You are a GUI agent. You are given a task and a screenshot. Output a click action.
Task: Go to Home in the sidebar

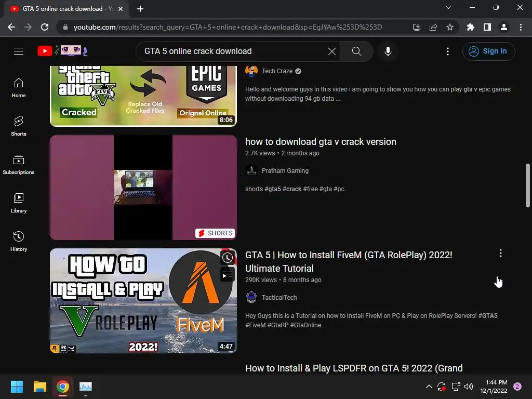(x=19, y=87)
